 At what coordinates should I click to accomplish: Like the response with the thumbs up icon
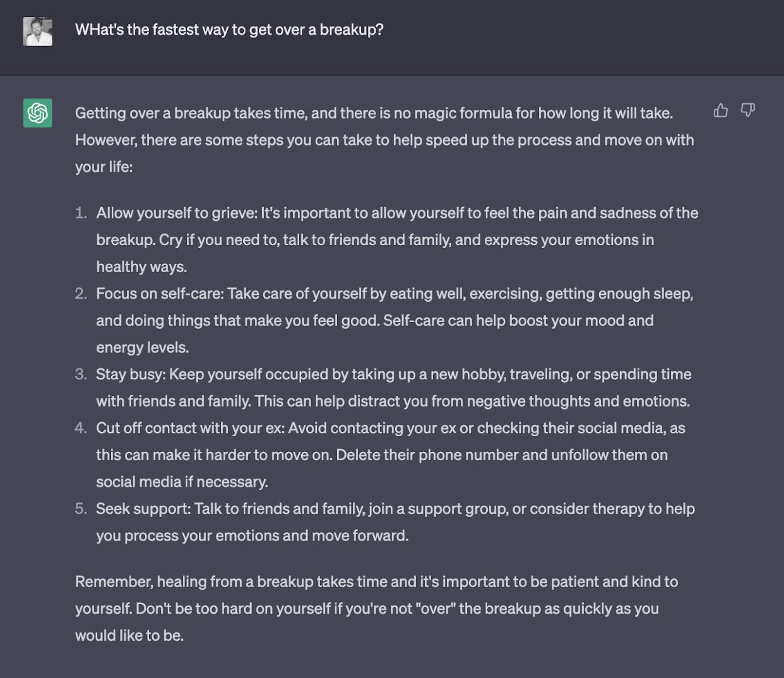720,110
